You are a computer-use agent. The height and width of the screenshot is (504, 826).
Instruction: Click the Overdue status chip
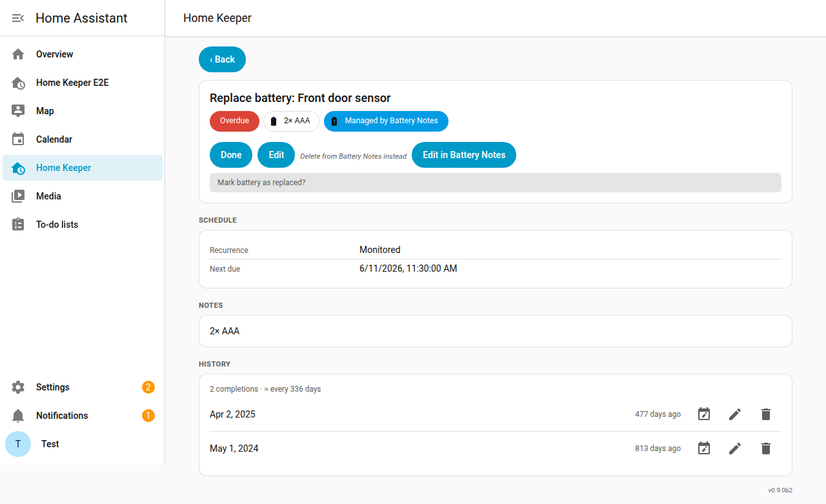pos(234,121)
